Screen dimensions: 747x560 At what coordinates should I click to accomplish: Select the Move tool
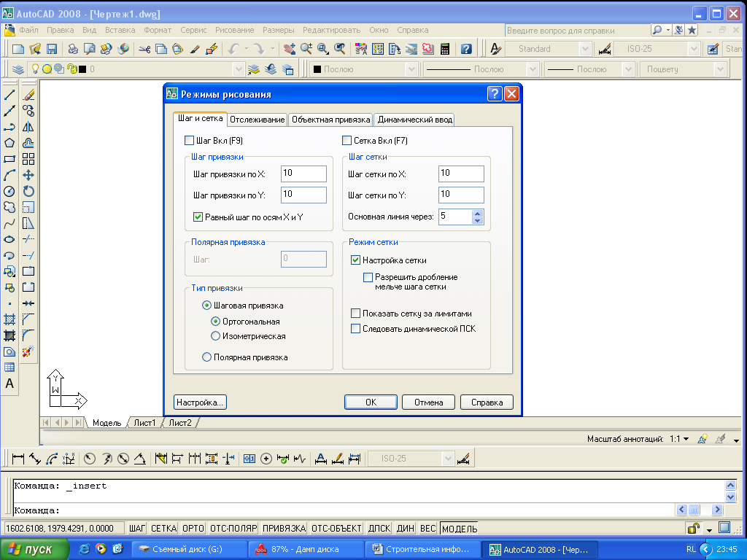(28, 175)
